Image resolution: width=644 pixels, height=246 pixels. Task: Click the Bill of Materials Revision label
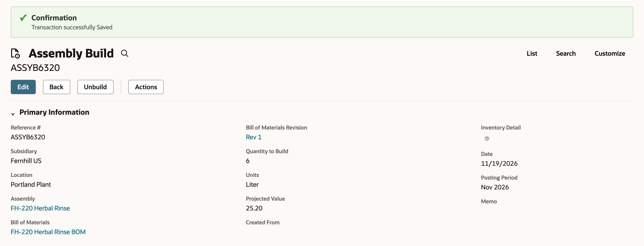pos(276,128)
